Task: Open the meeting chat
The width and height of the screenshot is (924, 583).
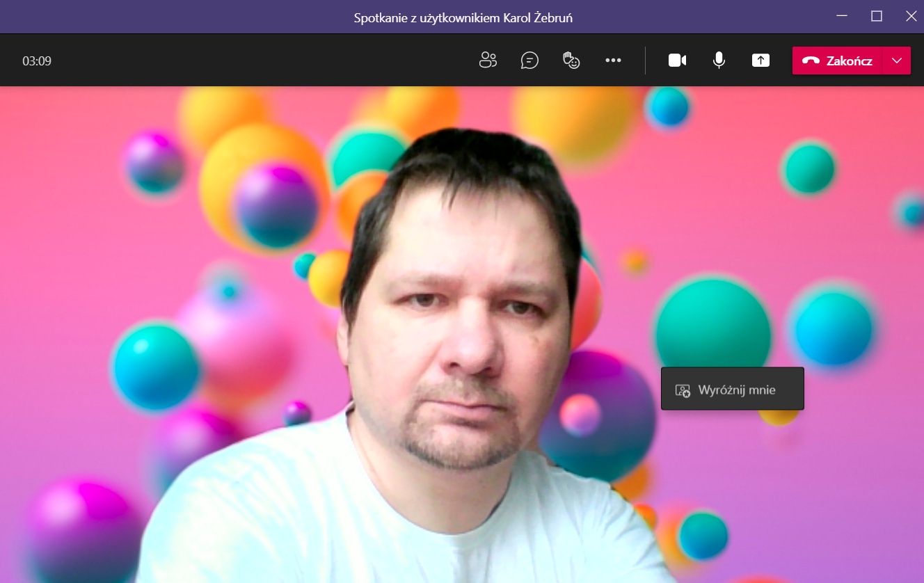Action: [530, 61]
